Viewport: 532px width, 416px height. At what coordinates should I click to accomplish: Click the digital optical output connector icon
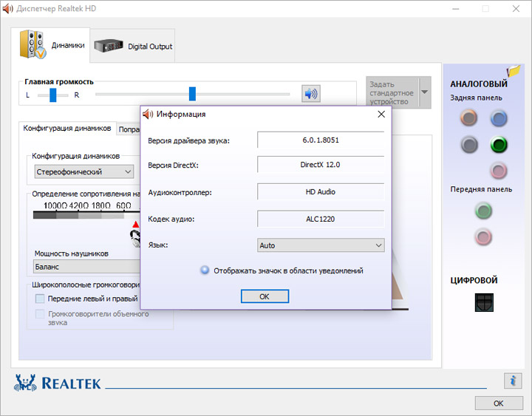click(x=484, y=302)
